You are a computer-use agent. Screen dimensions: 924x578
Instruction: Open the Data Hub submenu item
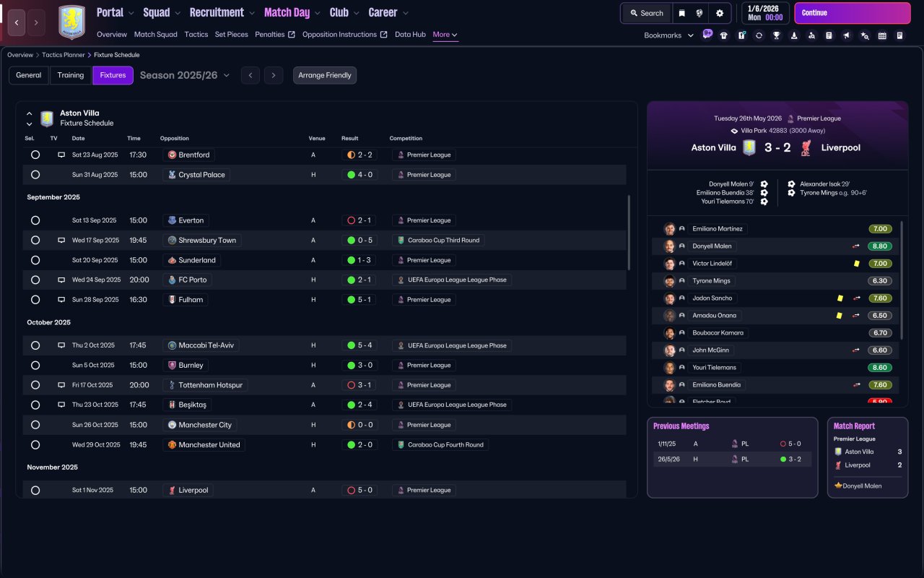(x=410, y=35)
